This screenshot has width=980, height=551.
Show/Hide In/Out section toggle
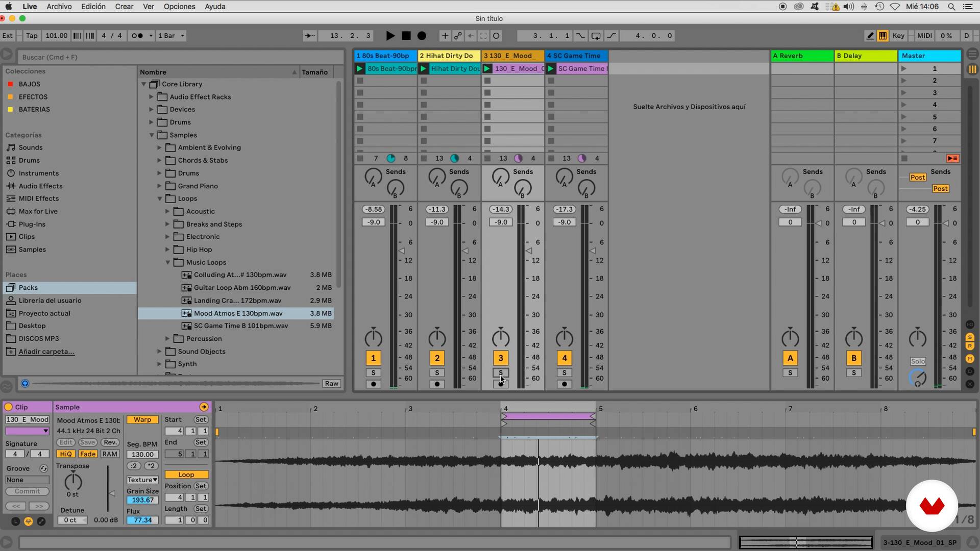tap(970, 325)
